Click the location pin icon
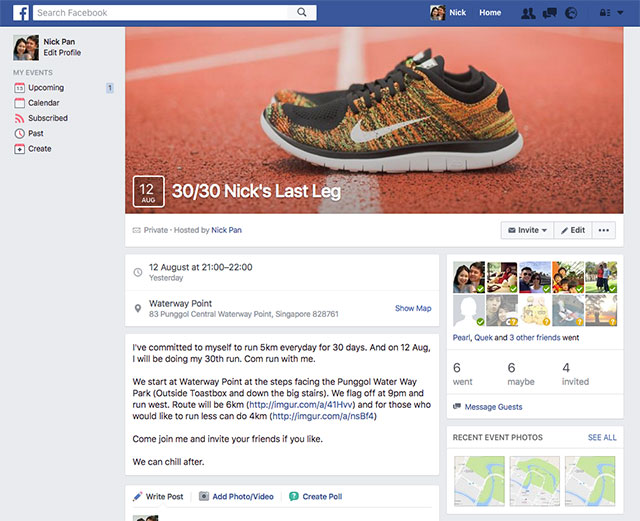Image resolution: width=640 pixels, height=521 pixels. 138,308
